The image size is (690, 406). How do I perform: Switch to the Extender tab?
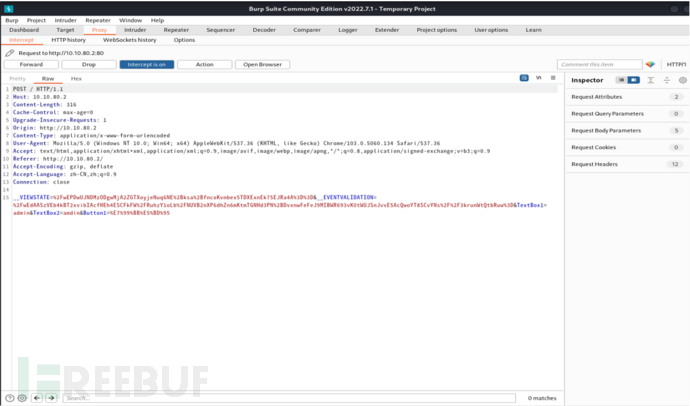click(387, 30)
